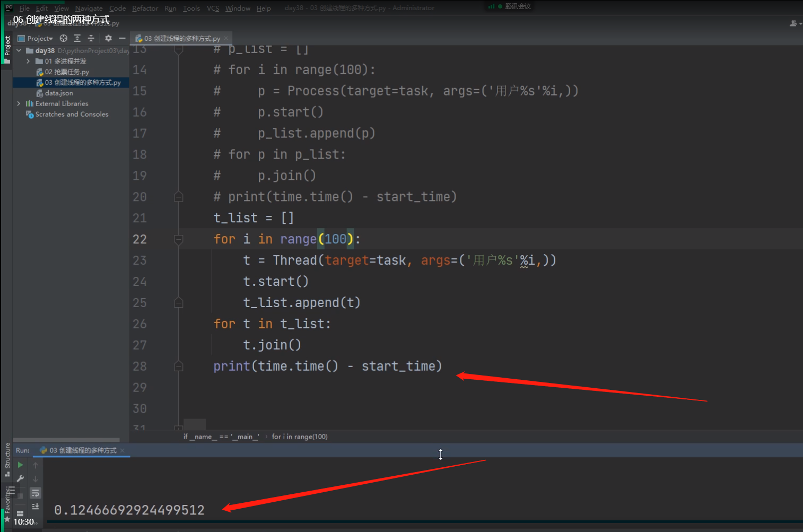This screenshot has height=532, width=803.
Task: Open the Edit menu
Action: tap(42, 8)
